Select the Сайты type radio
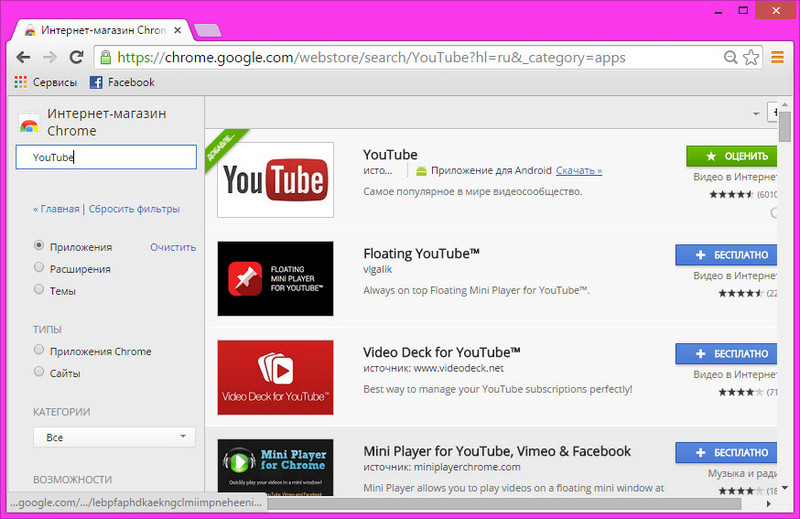 [x=39, y=372]
